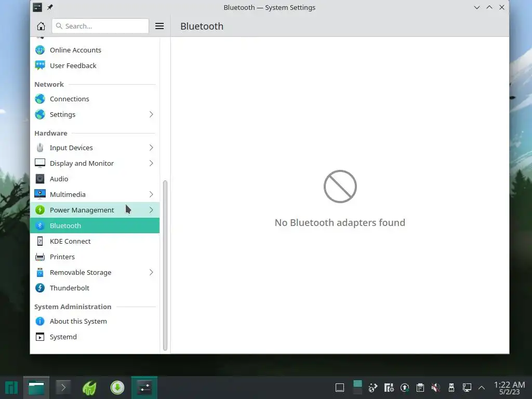Open the window menu icon in title bar

pyautogui.click(x=37, y=7)
